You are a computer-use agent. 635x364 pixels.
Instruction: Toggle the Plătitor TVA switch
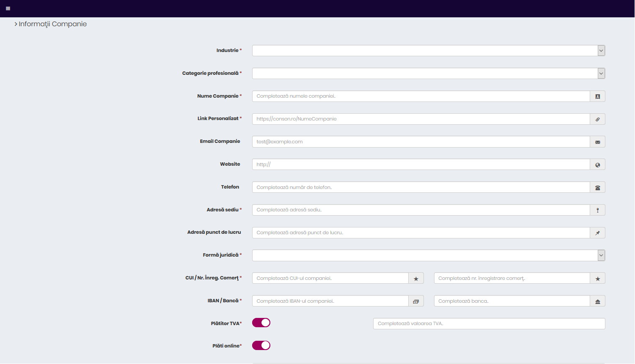[x=261, y=323]
